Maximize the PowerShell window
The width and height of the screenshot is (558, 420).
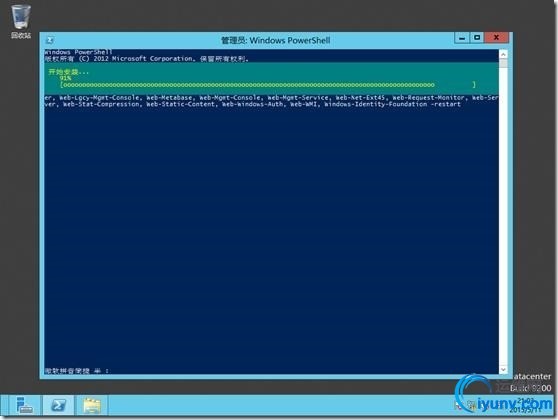477,38
